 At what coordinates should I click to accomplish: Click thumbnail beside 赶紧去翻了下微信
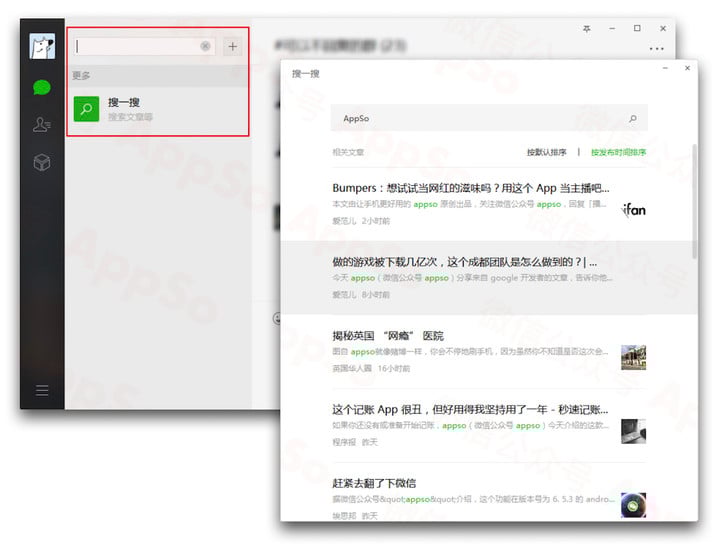[634, 505]
